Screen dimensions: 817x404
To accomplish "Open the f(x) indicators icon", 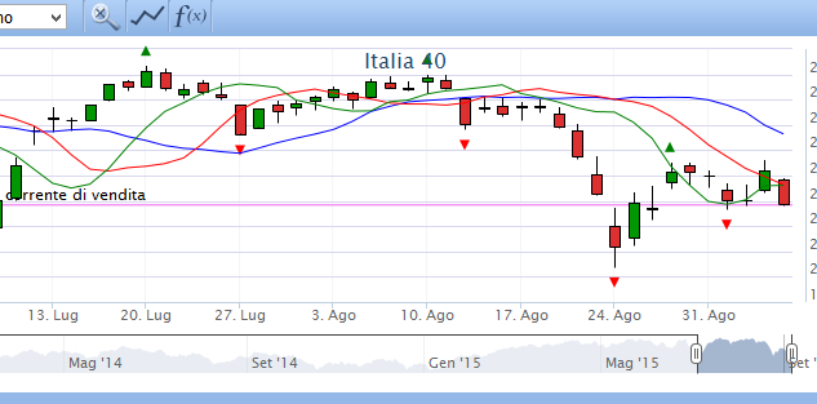I will pyautogui.click(x=190, y=17).
